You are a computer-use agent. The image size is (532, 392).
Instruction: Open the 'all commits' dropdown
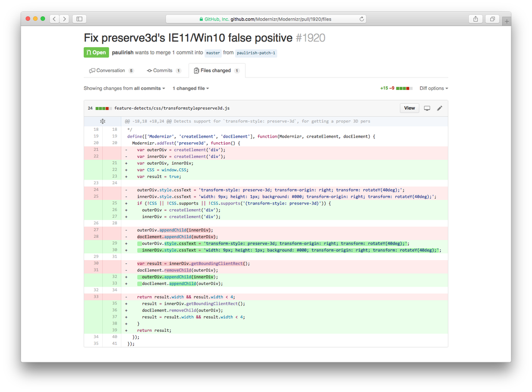[149, 88]
